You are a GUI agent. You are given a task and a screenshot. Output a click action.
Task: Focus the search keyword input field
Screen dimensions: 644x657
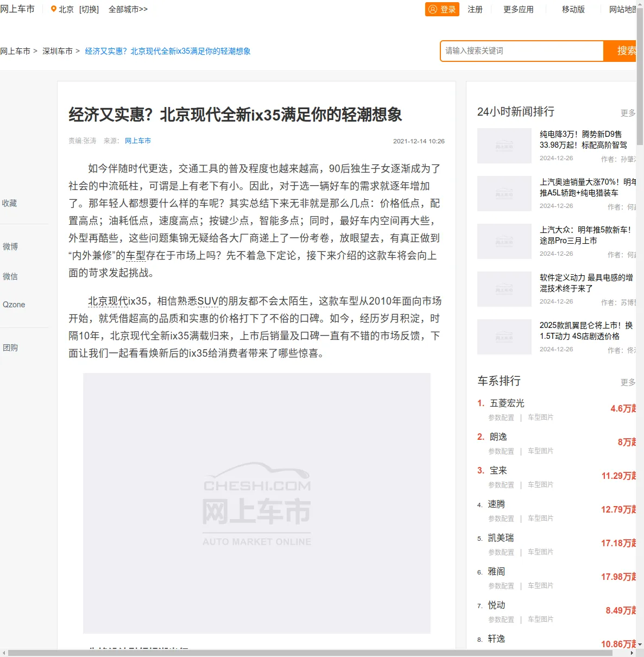pos(522,50)
